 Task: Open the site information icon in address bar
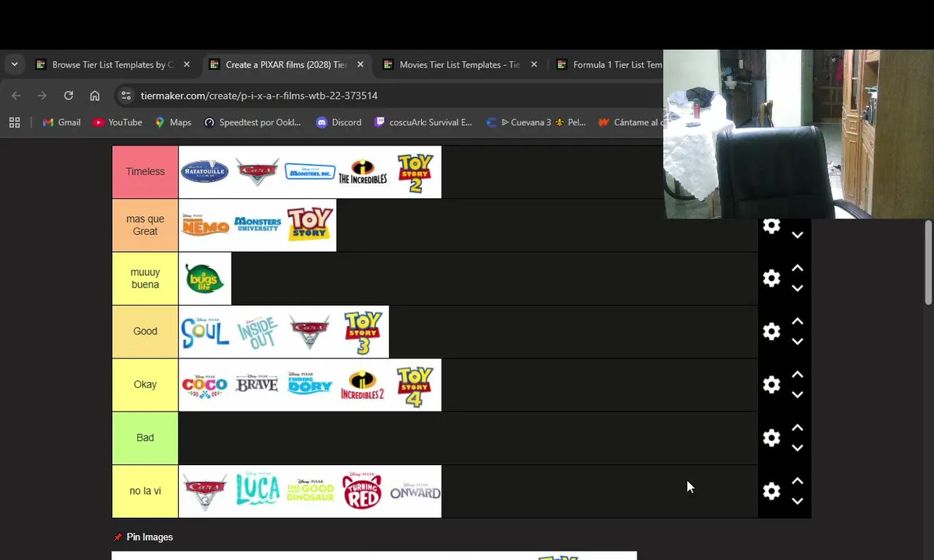126,96
